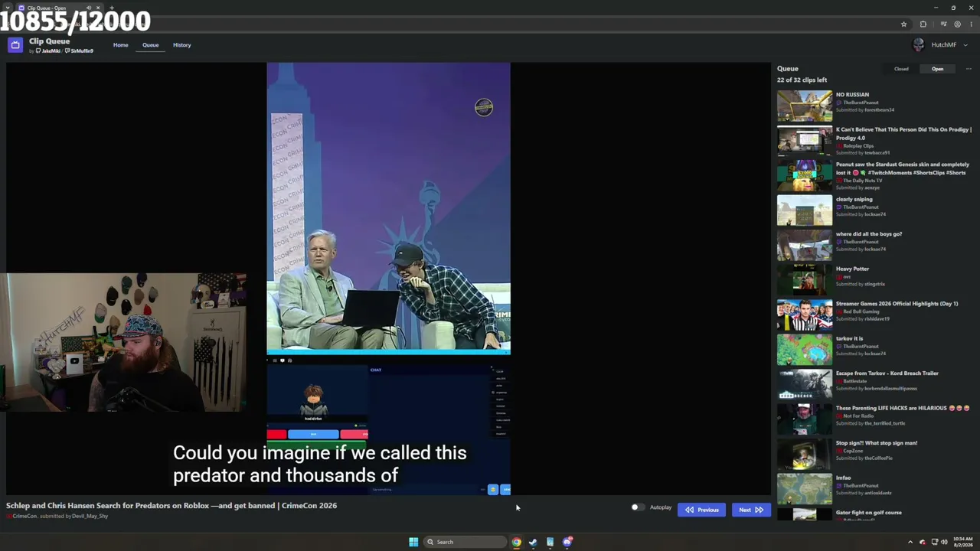Viewport: 980px width, 551px height.
Task: Click the HutchMF profile avatar
Action: pos(919,45)
